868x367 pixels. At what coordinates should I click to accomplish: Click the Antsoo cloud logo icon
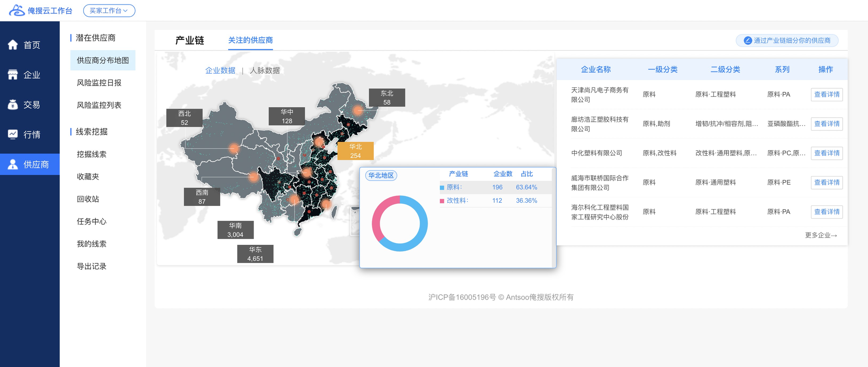[17, 10]
